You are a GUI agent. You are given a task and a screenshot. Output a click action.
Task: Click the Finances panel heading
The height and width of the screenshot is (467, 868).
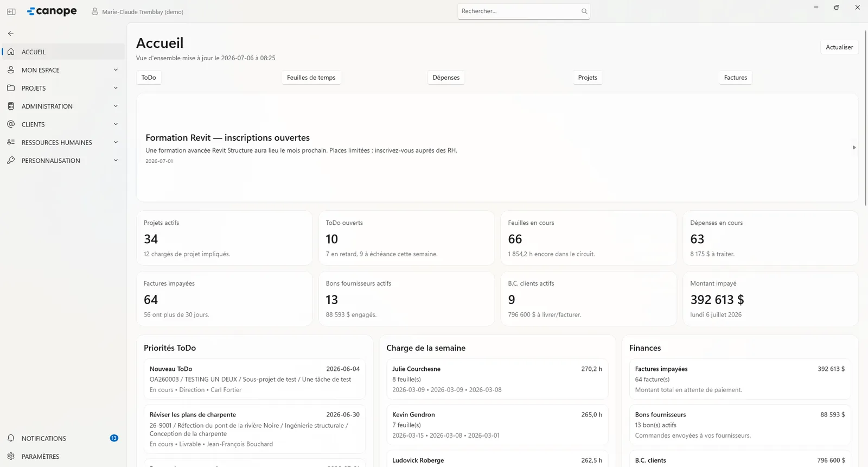pyautogui.click(x=645, y=348)
